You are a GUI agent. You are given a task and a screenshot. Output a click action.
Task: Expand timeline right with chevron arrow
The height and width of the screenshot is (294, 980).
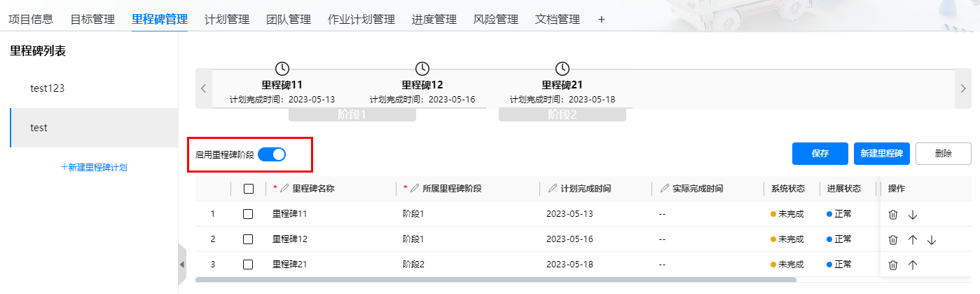(963, 88)
